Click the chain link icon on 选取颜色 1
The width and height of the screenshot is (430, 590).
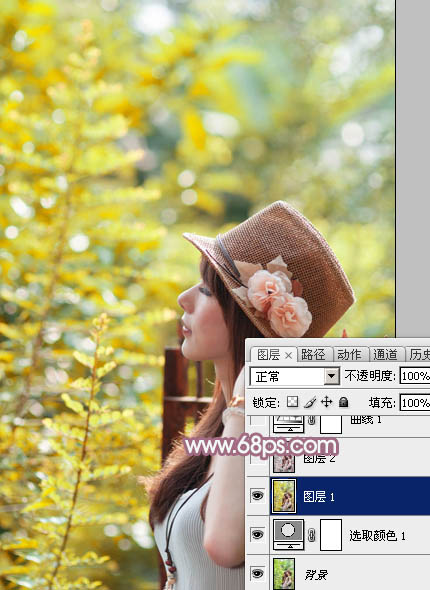tap(311, 535)
